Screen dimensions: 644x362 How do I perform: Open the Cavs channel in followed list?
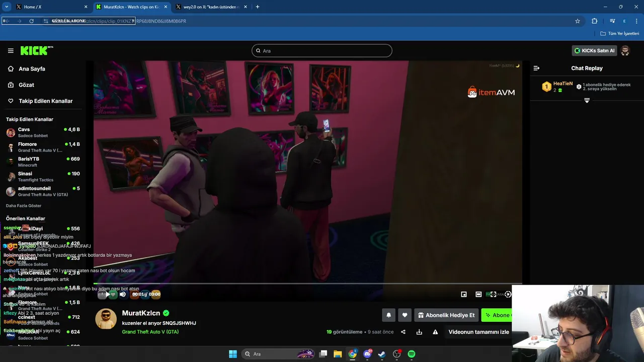(x=43, y=133)
